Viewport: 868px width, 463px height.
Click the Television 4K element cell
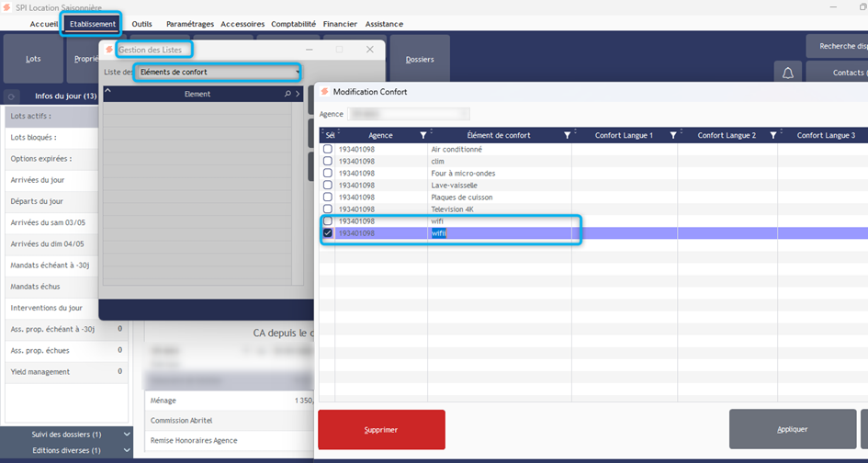455,209
